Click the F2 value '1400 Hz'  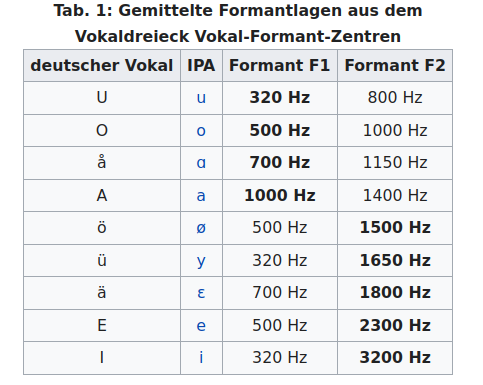(395, 195)
